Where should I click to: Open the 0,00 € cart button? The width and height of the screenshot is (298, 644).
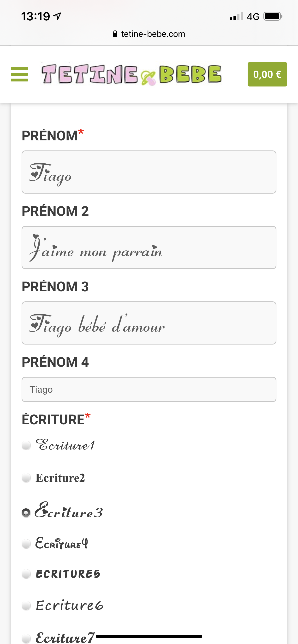click(267, 74)
